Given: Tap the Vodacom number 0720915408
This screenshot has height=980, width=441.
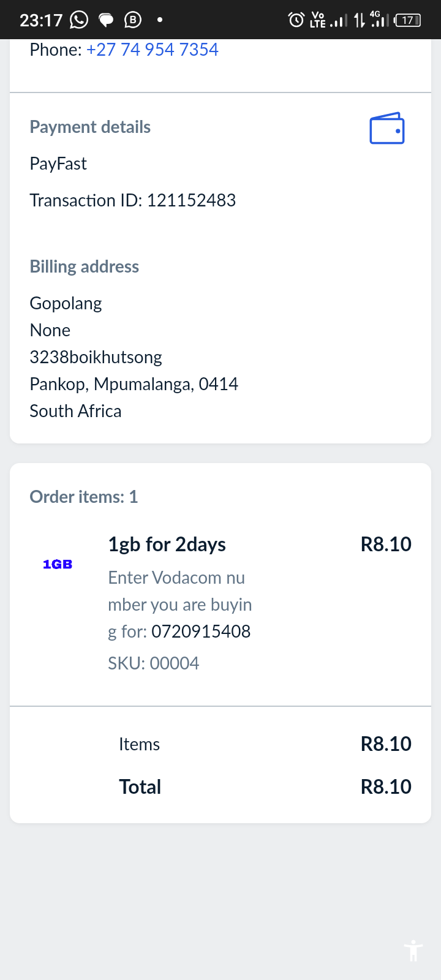Looking at the screenshot, I should click(201, 631).
